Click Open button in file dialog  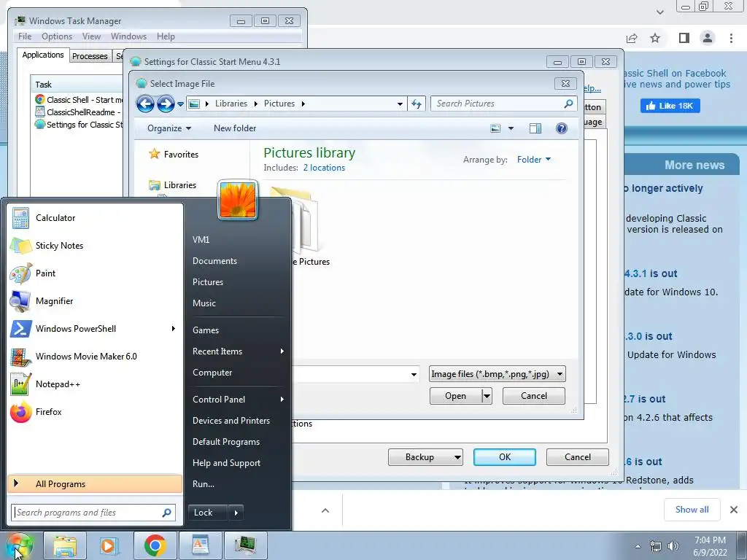(x=455, y=396)
